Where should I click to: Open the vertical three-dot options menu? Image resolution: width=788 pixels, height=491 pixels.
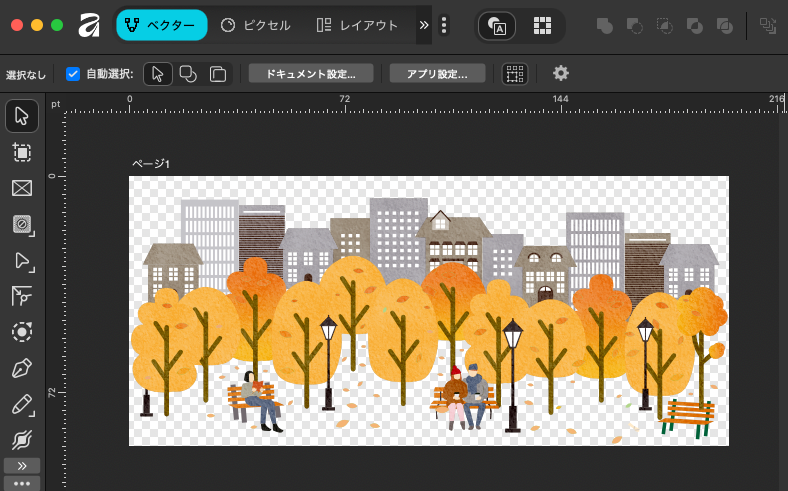[445, 25]
